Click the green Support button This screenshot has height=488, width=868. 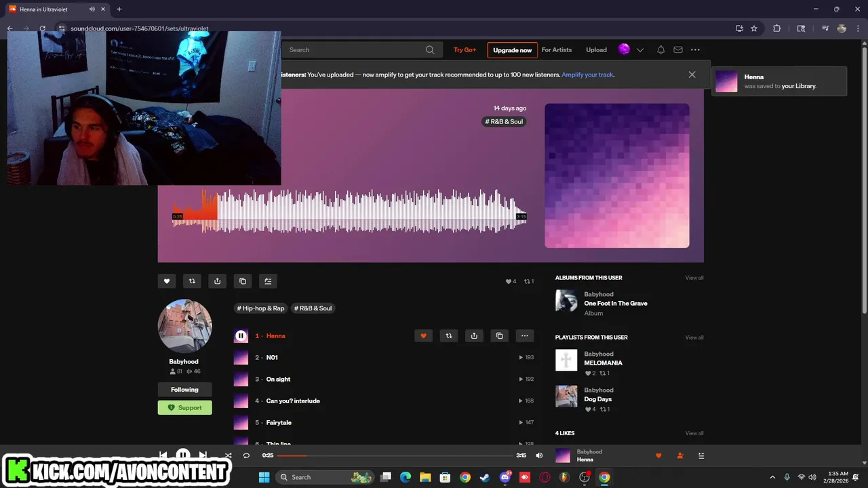pyautogui.click(x=184, y=407)
